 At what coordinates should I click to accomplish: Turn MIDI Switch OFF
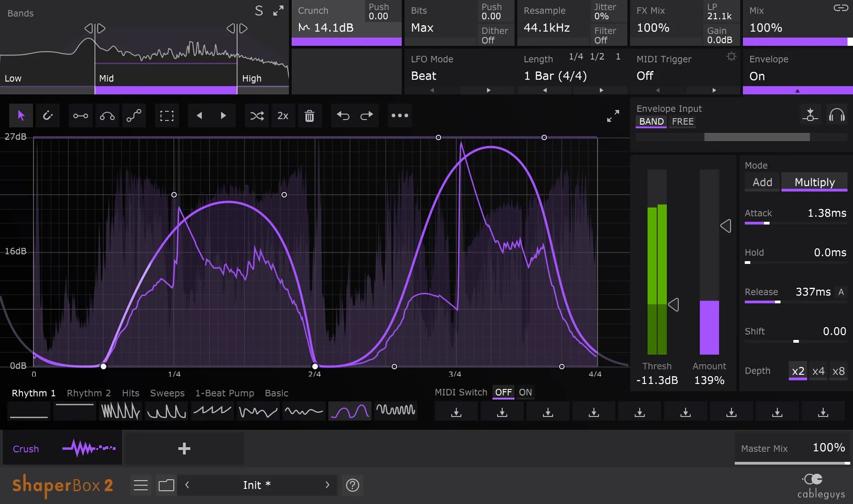[503, 392]
